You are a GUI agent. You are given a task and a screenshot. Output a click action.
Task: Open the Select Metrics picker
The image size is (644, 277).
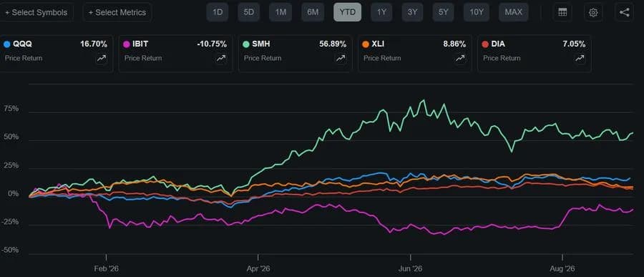tap(117, 12)
